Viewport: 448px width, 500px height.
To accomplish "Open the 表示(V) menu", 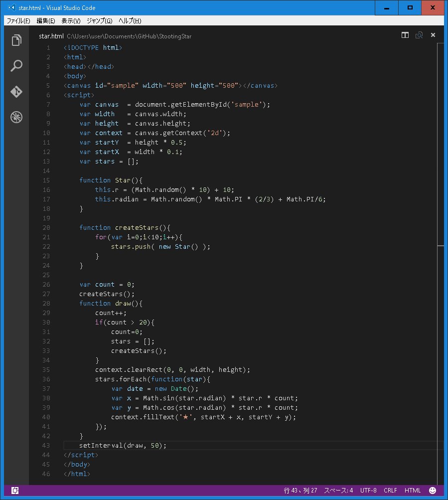I will [71, 21].
